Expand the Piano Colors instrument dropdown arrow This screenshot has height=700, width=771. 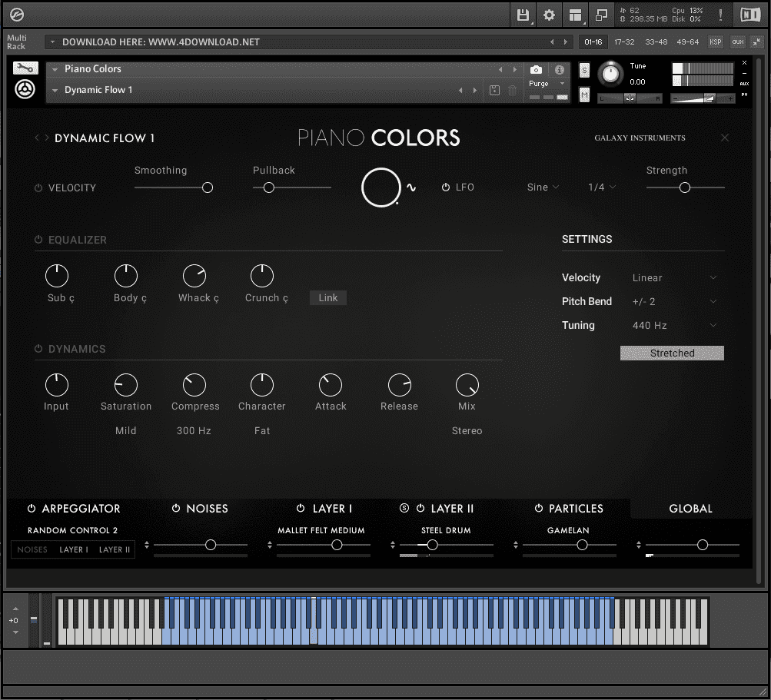tap(55, 69)
